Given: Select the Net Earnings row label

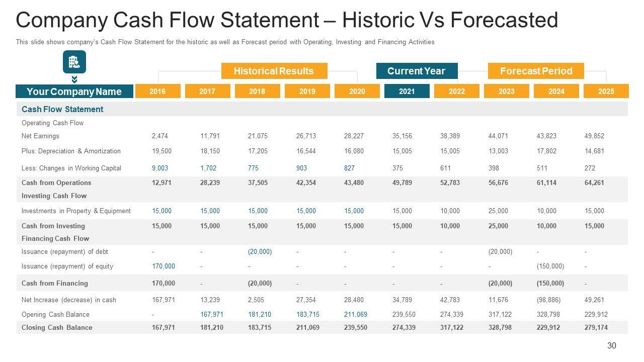Looking at the screenshot, I should coord(40,136).
